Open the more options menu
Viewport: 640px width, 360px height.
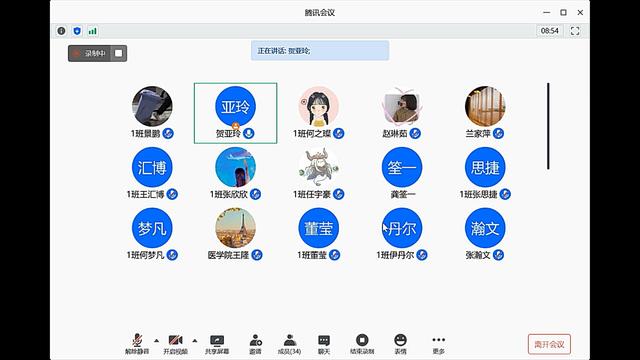[438, 344]
